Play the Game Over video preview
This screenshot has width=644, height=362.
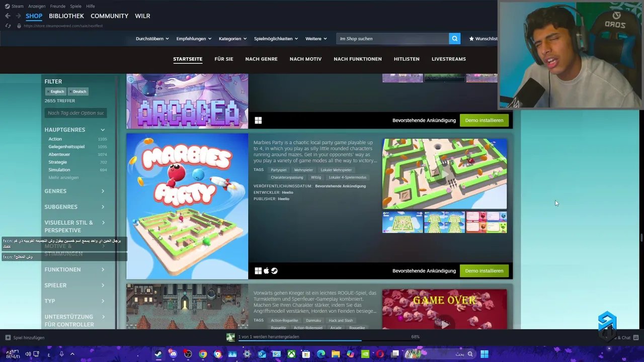click(x=445, y=324)
